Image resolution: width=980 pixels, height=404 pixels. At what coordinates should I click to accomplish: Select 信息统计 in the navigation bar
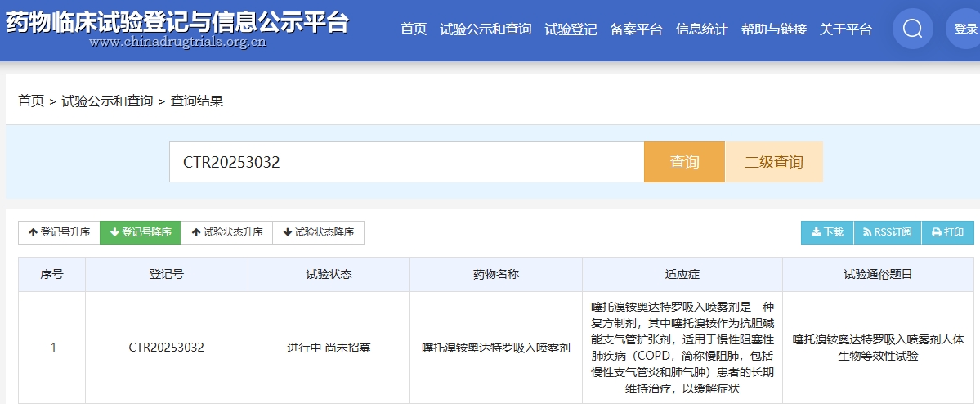[701, 29]
